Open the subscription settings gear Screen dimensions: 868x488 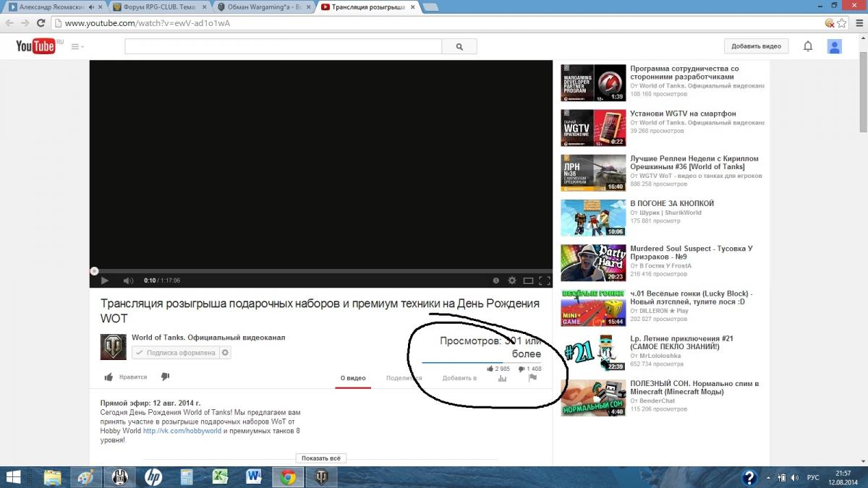tap(226, 353)
